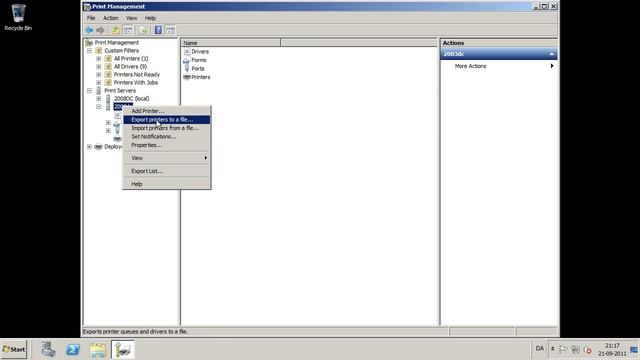Open the View submenu in context menu

click(x=167, y=158)
